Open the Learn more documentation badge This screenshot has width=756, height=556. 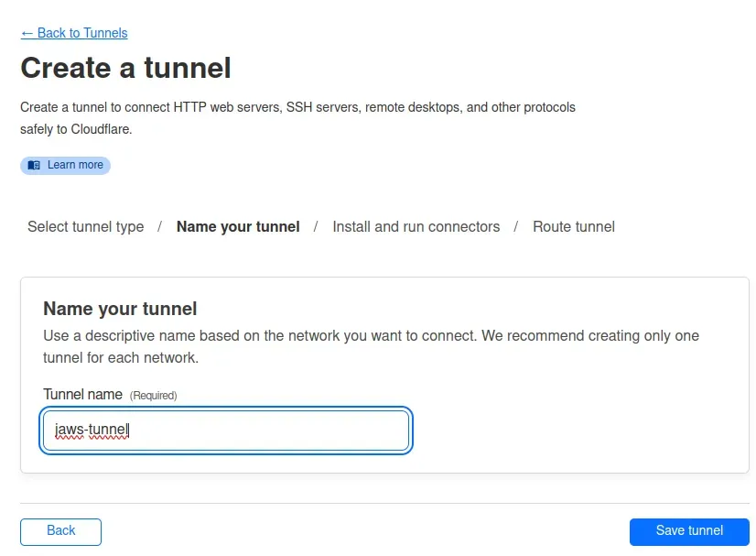tap(65, 165)
